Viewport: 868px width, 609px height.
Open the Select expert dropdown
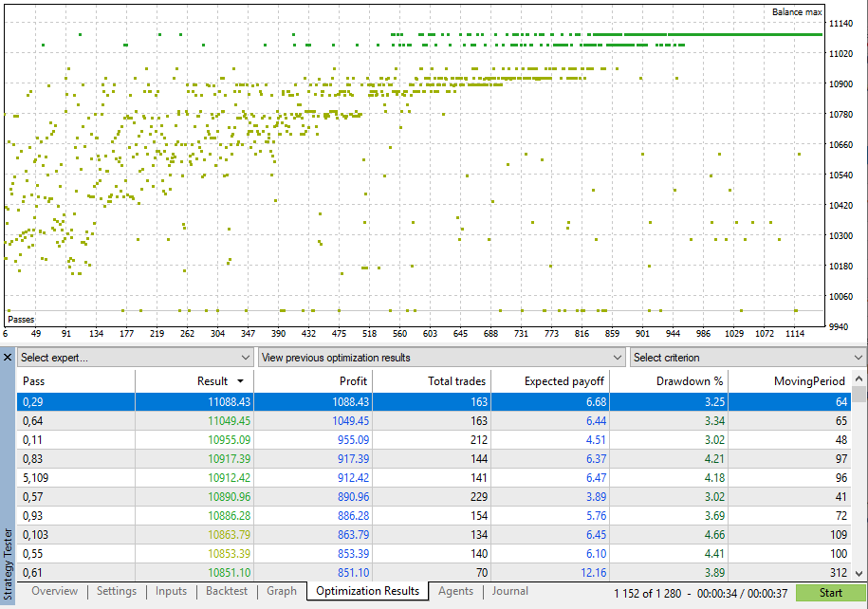[134, 358]
